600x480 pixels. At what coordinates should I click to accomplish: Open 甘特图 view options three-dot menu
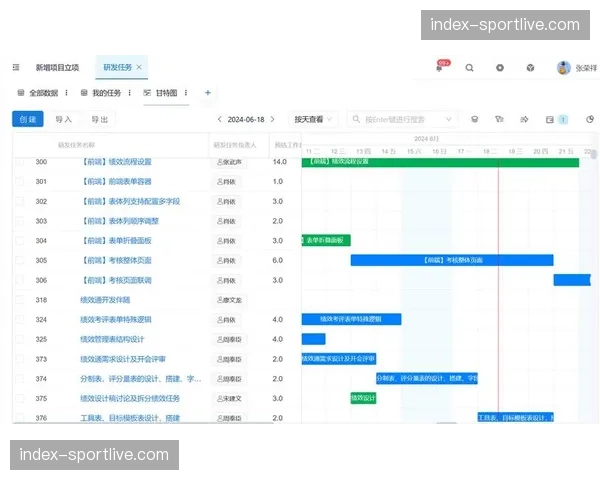[186, 93]
